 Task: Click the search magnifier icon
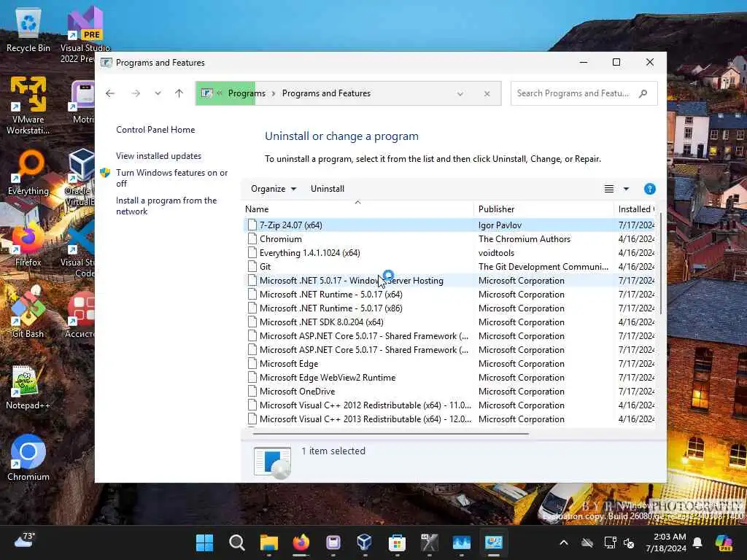pyautogui.click(x=643, y=93)
